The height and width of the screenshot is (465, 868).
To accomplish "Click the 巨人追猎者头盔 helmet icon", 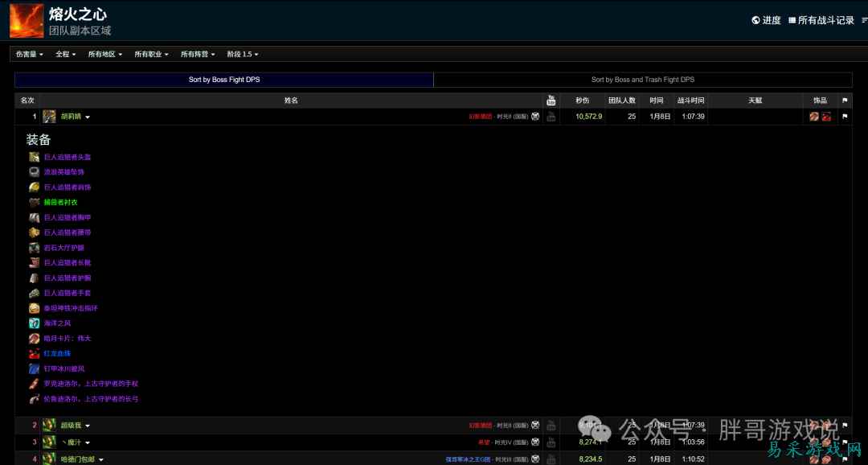I will [34, 157].
